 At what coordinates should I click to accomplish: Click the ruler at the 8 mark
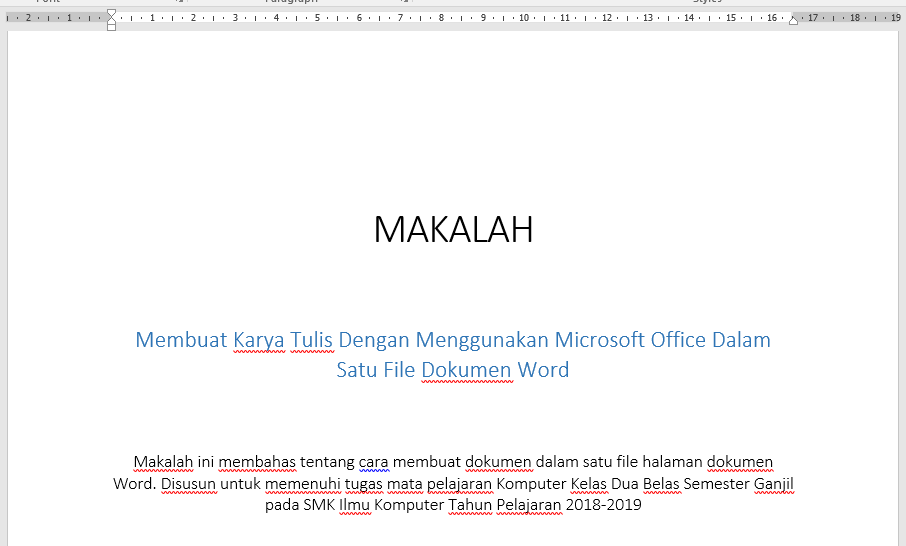(441, 18)
